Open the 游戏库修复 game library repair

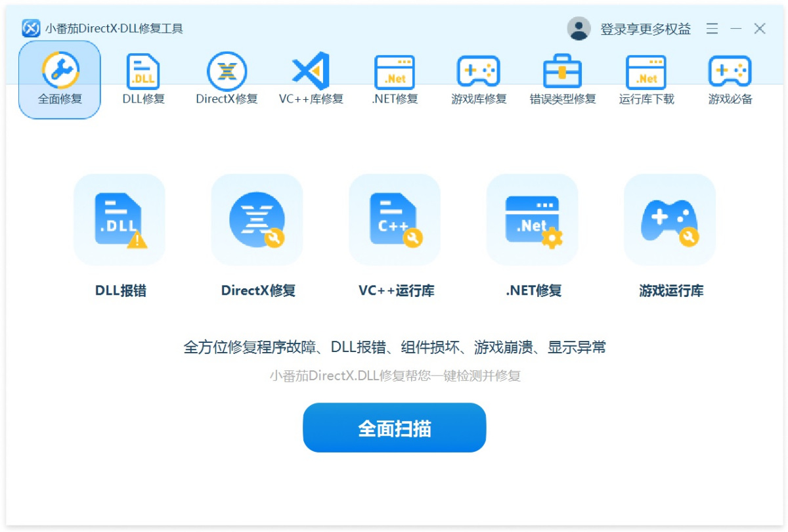point(479,79)
